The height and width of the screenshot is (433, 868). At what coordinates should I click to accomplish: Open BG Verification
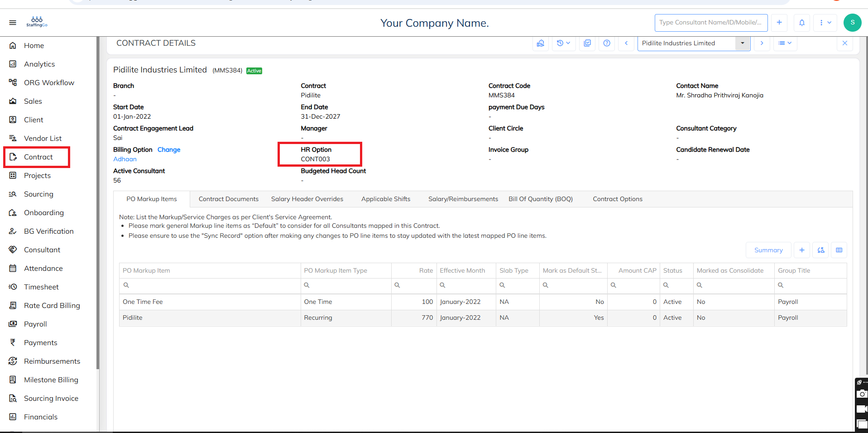(48, 231)
